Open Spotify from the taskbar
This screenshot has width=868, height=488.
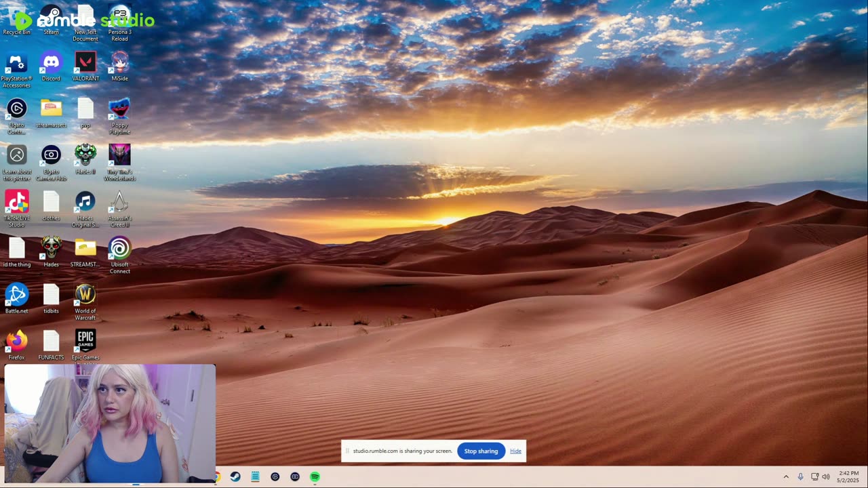(x=315, y=477)
